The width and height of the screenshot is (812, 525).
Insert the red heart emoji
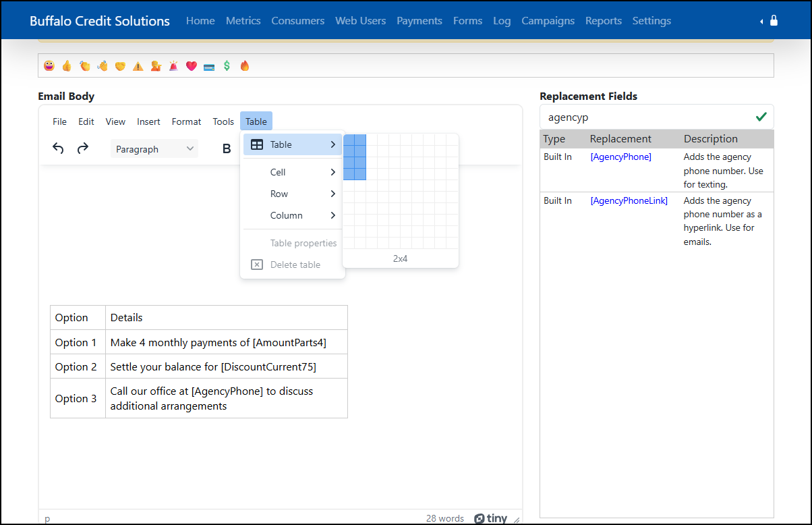[192, 65]
